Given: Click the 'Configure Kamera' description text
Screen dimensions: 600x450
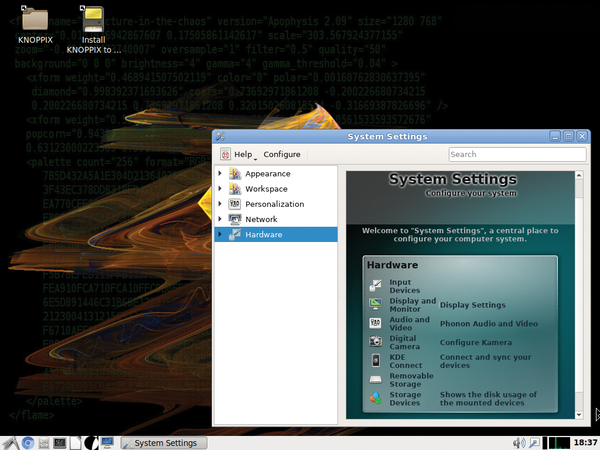Looking at the screenshot, I should click(476, 342).
